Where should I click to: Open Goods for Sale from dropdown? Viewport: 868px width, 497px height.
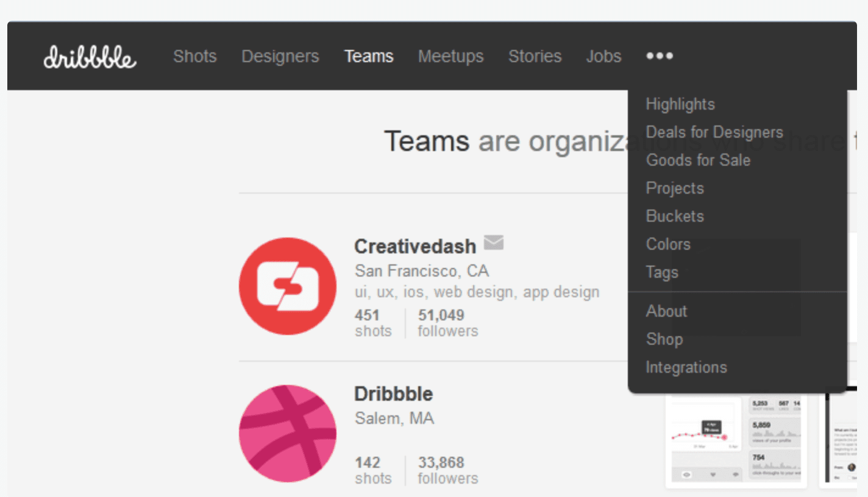coord(698,160)
